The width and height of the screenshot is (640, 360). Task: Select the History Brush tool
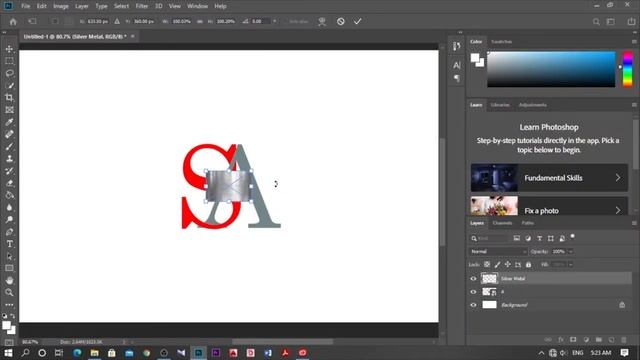pos(9,171)
